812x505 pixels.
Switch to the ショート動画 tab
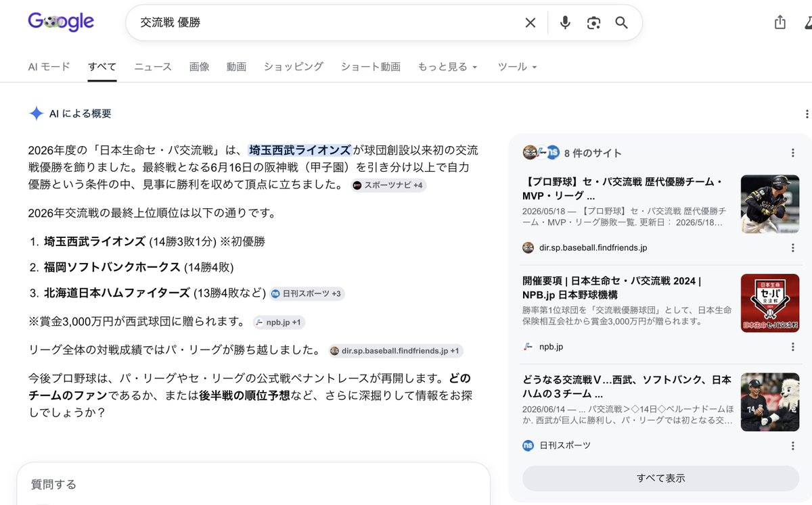pyautogui.click(x=371, y=67)
